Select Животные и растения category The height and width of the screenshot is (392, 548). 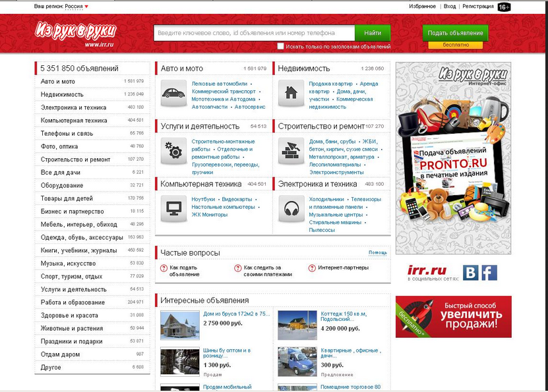click(92, 328)
